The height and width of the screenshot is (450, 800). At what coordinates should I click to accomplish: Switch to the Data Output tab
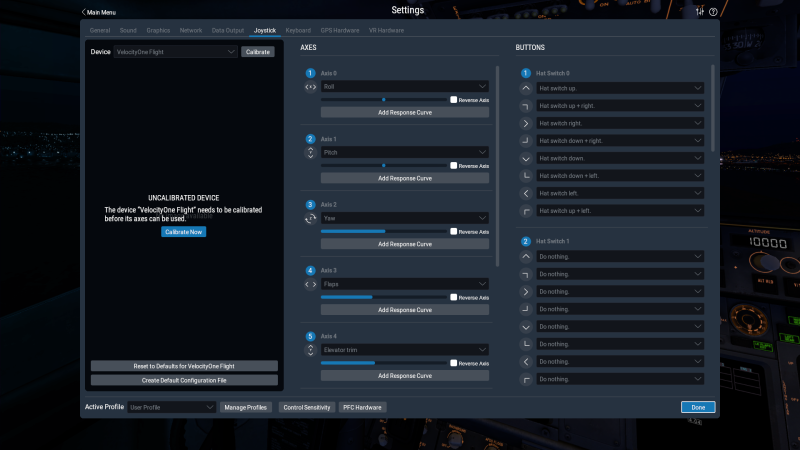[x=228, y=31]
